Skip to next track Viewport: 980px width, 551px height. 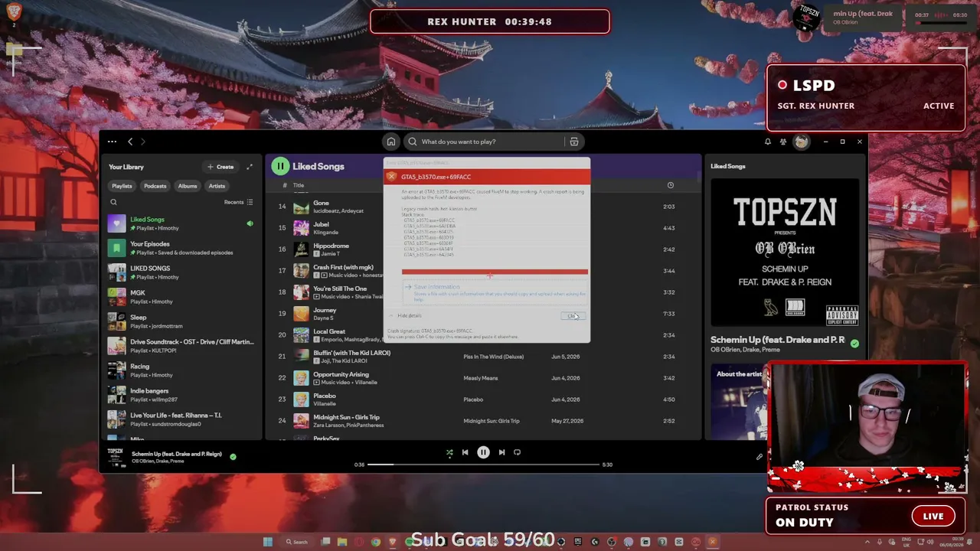[501, 452]
